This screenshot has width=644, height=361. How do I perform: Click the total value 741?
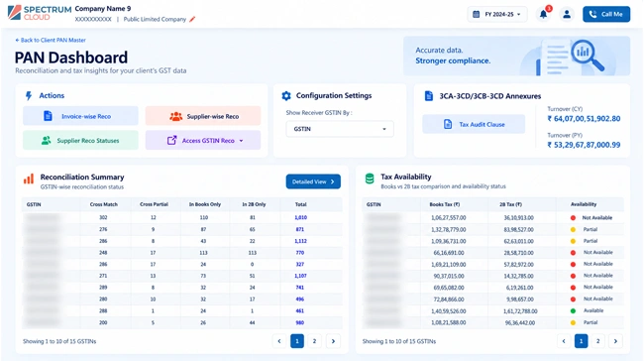300,288
